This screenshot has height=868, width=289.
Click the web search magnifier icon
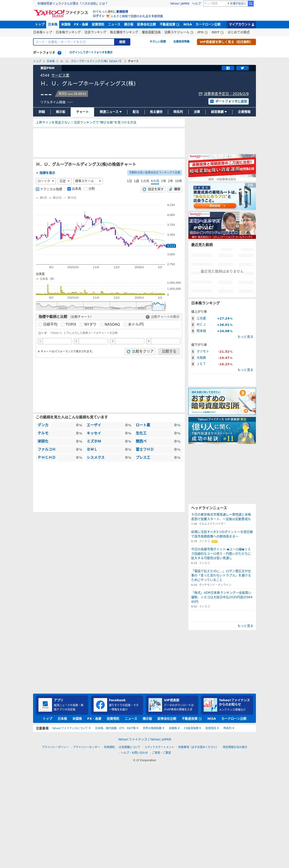[x=251, y=3]
